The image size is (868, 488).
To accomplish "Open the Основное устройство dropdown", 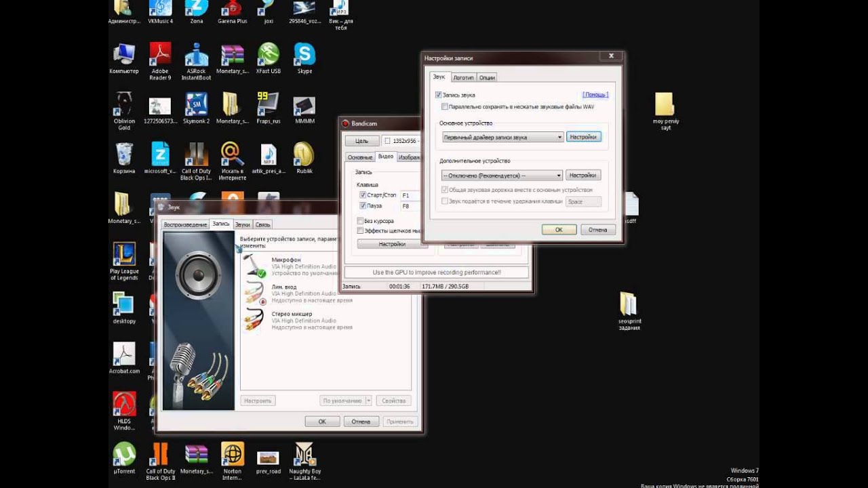I will (502, 137).
